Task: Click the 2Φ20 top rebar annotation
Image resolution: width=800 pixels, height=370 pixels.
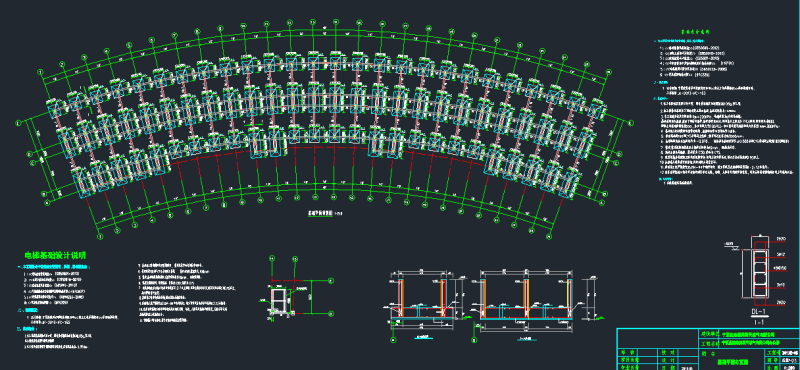Action: (x=781, y=238)
